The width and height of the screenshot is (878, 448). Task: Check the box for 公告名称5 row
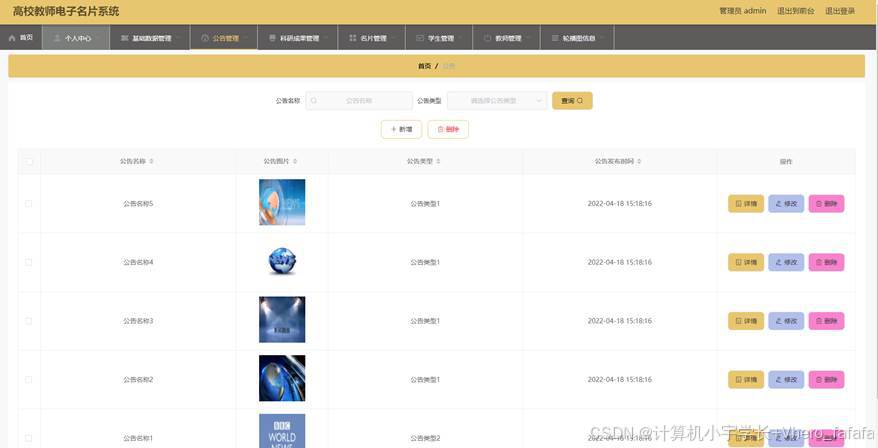tap(29, 204)
